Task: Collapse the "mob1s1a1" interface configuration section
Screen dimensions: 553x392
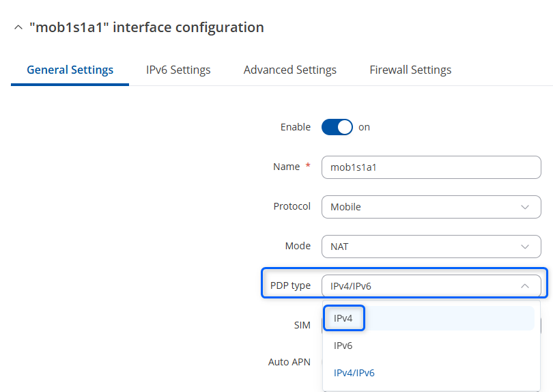Action: coord(18,27)
